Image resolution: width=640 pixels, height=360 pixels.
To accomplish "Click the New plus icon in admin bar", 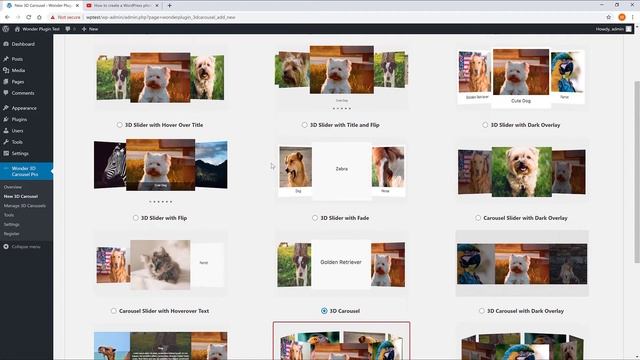I will tap(84, 29).
